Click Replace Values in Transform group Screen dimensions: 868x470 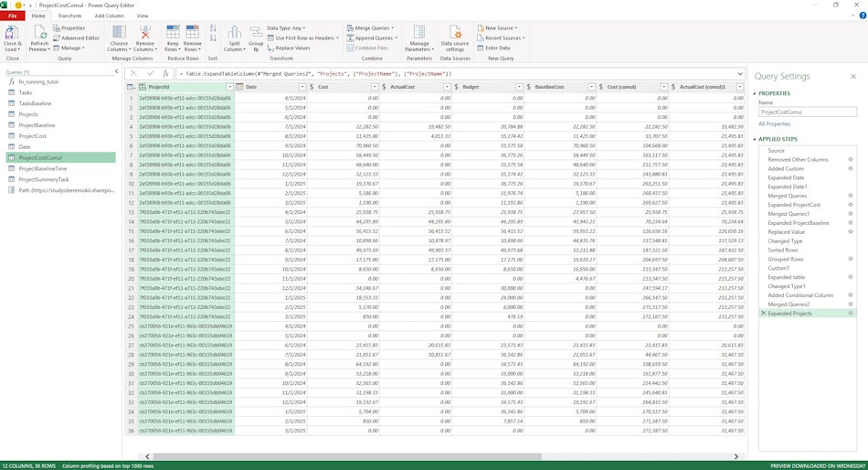pos(289,48)
